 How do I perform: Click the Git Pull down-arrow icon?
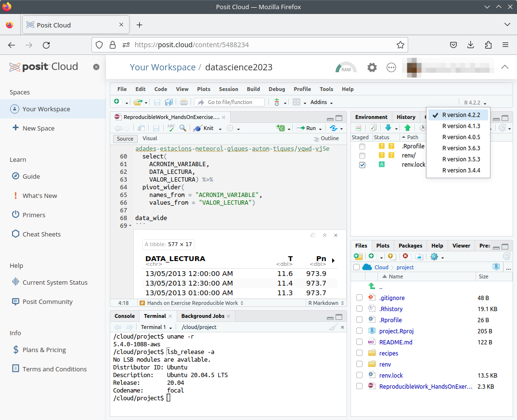(388, 128)
